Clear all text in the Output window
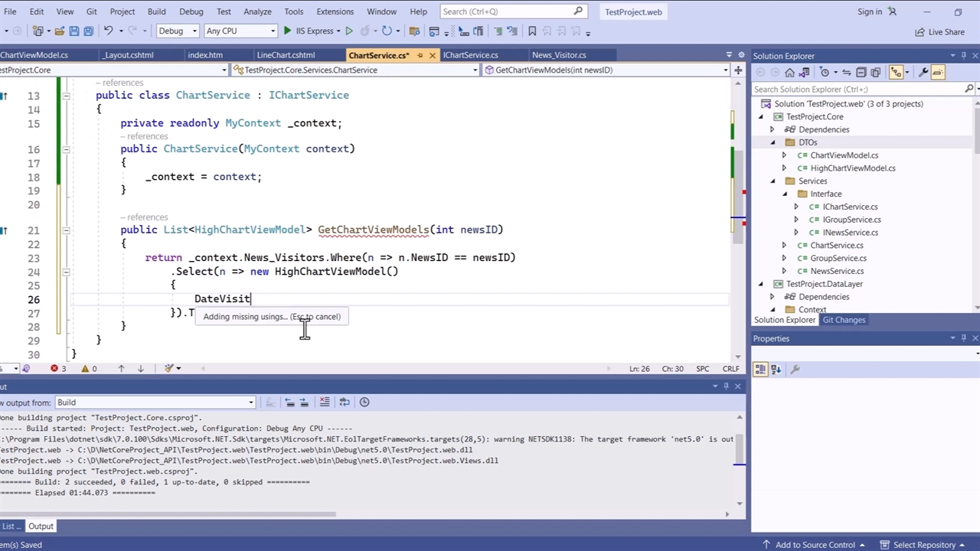The height and width of the screenshot is (551, 980). pos(325,402)
